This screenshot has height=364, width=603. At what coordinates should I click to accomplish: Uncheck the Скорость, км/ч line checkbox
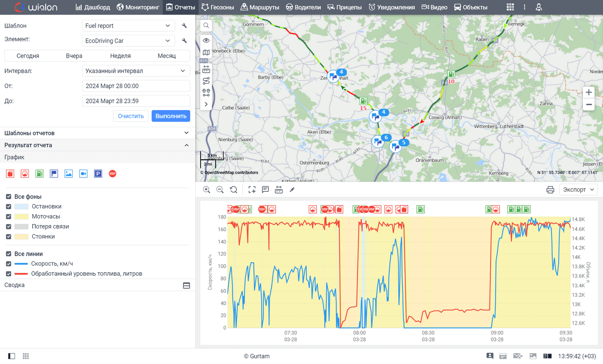point(8,264)
